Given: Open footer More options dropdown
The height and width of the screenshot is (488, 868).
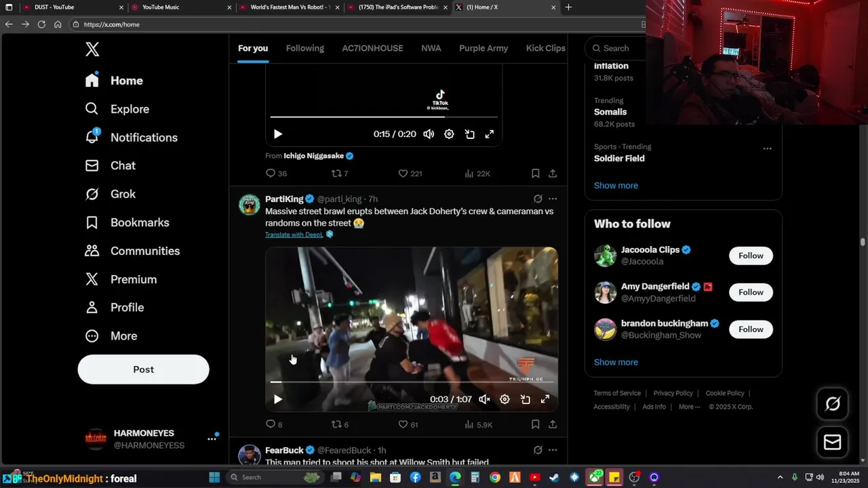Looking at the screenshot, I should [x=690, y=407].
